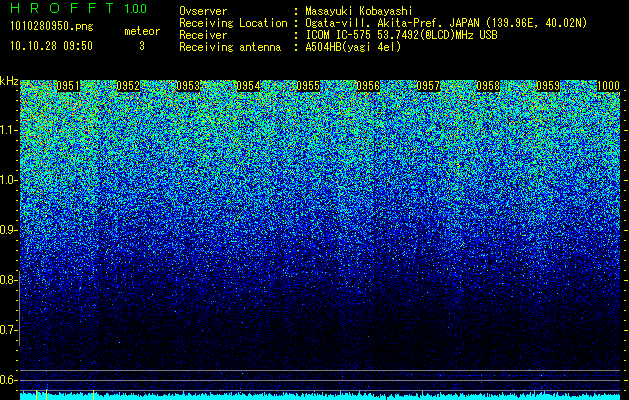Screen dimensions: 629x400
Task: Click the kHz axis unit label
Action: [x=9, y=81]
